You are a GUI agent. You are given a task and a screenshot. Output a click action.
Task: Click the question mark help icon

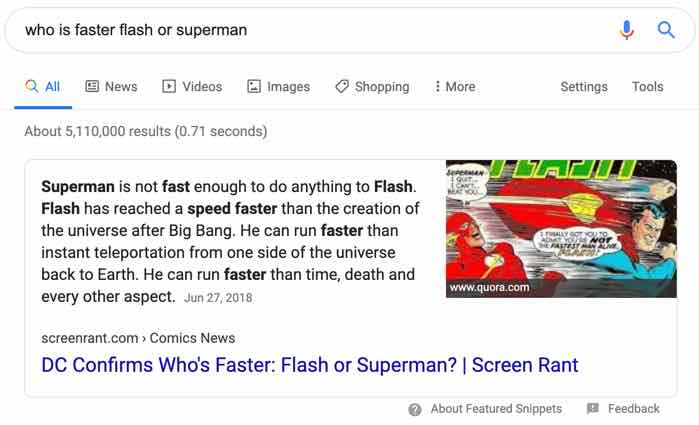[415, 409]
